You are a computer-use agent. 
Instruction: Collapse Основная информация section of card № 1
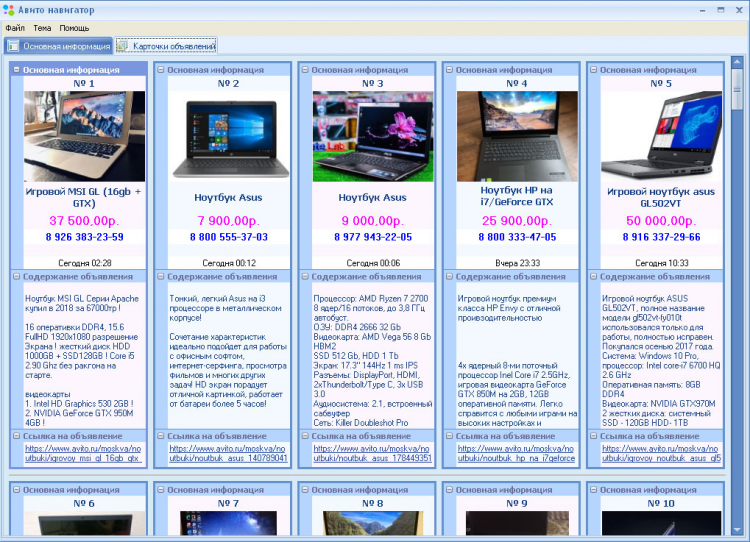[x=16, y=69]
